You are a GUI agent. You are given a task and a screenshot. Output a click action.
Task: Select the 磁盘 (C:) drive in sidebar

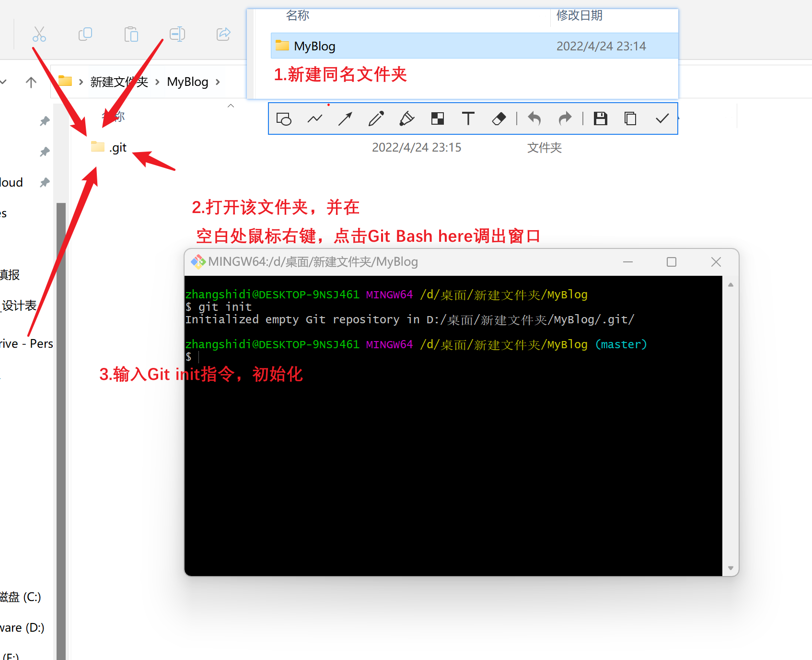click(x=21, y=597)
